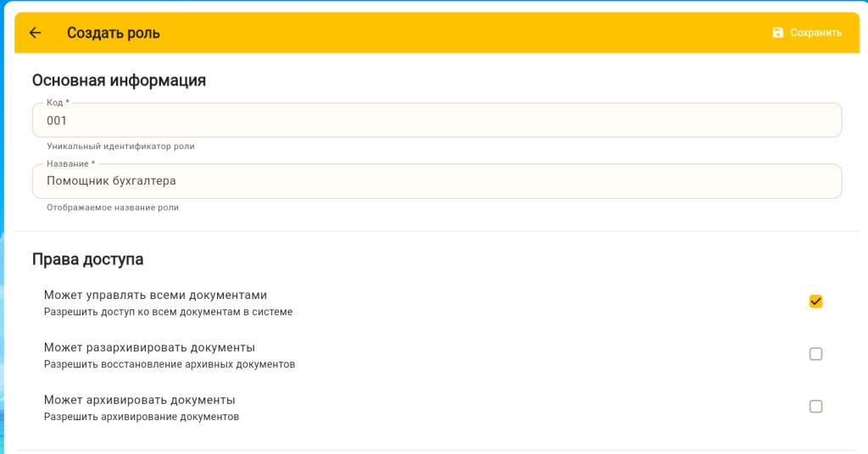The width and height of the screenshot is (868, 454).
Task: Click the Создать роль page title
Action: tap(114, 33)
